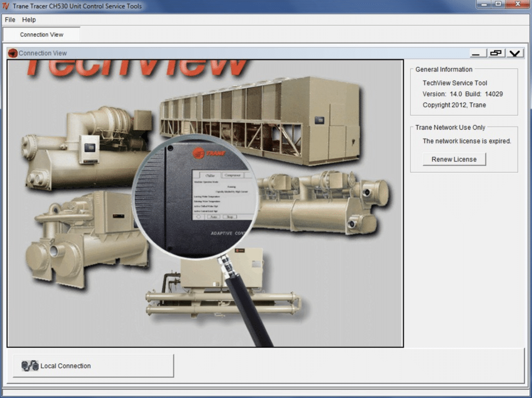Screen dimensions: 532x398
Task: Maximize the Trane Tracer main window
Action: (498, 4)
